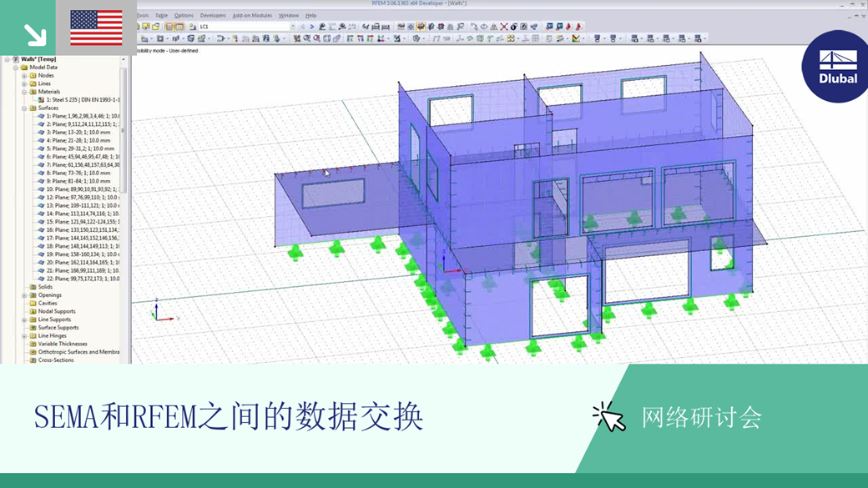This screenshot has height=488, width=868.
Task: Click the Steel S 235 material icon
Action: coord(41,100)
